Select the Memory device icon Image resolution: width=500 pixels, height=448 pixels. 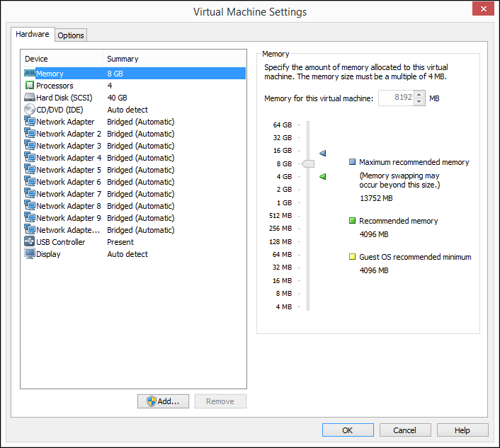tap(30, 74)
